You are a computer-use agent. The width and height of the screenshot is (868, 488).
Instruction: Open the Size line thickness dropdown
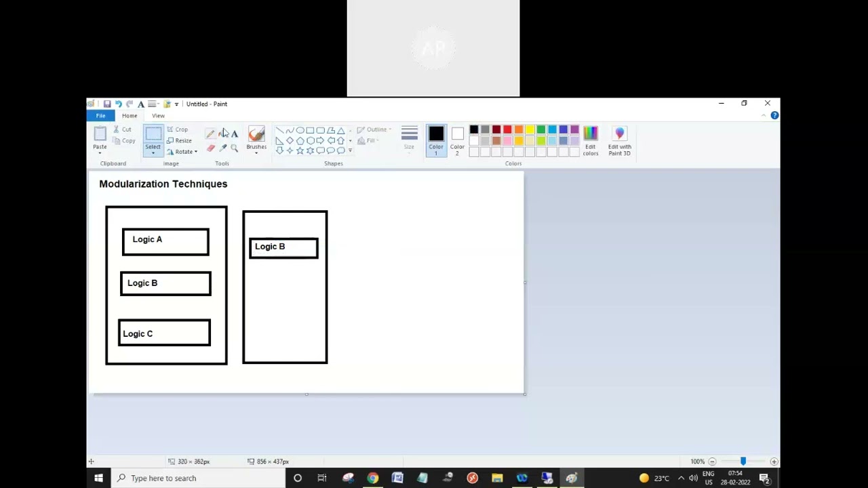click(409, 139)
